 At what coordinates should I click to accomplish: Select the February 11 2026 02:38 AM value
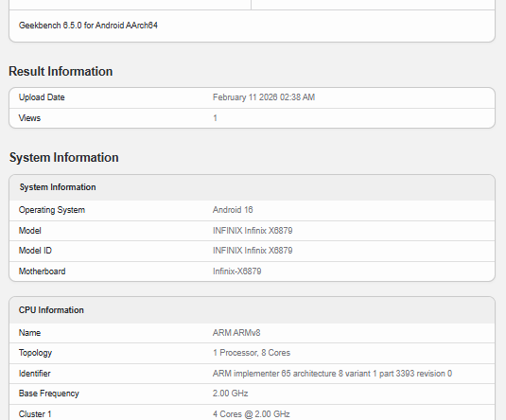click(x=264, y=97)
